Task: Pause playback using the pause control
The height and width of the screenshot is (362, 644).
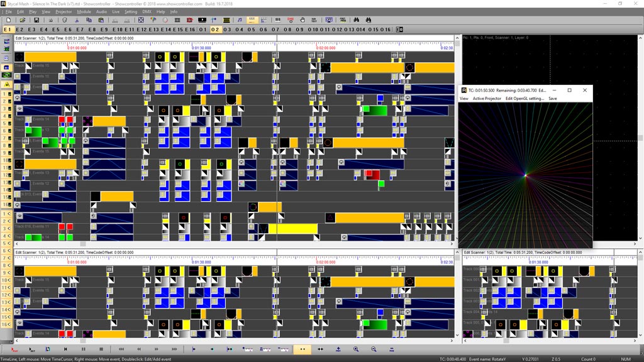Action: (x=84, y=350)
